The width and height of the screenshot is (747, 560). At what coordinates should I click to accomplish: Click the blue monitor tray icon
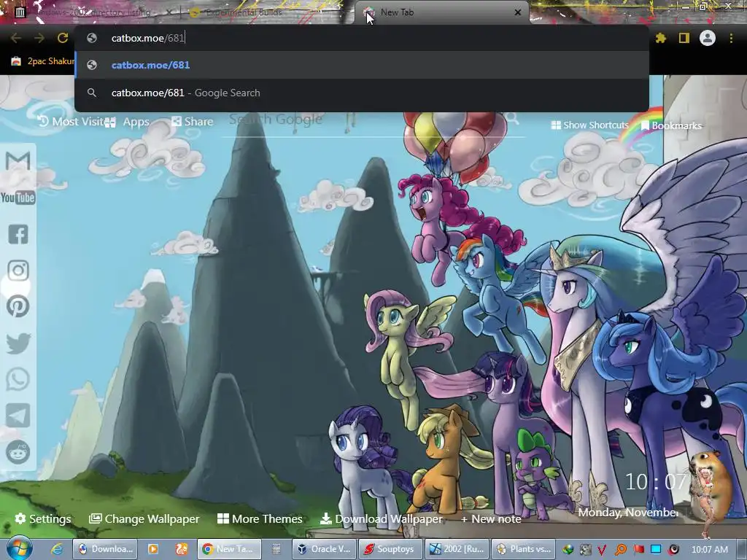(656, 550)
